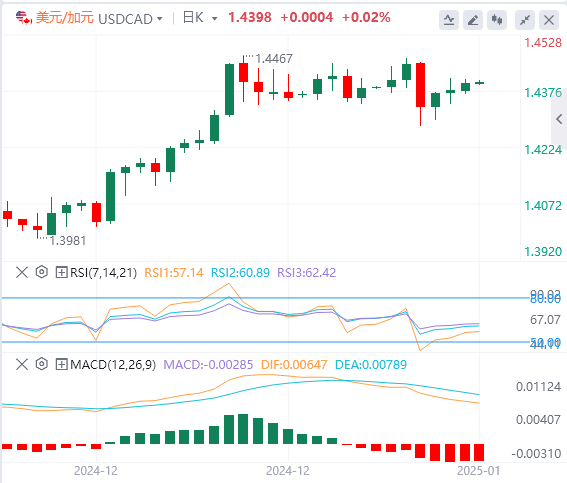
Task: Remove the RSI indicator panel
Action: point(22,272)
